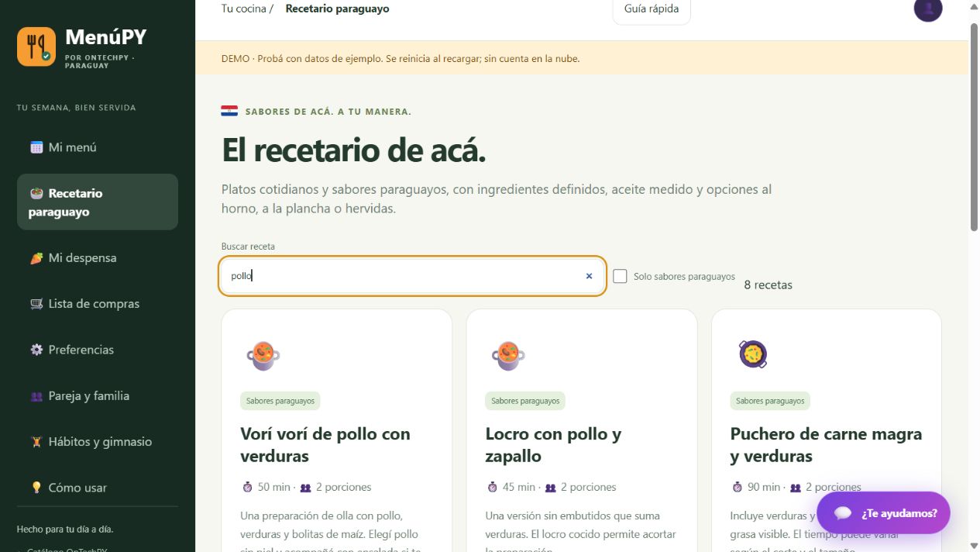Go to Mi despensa section

pyautogui.click(x=98, y=258)
